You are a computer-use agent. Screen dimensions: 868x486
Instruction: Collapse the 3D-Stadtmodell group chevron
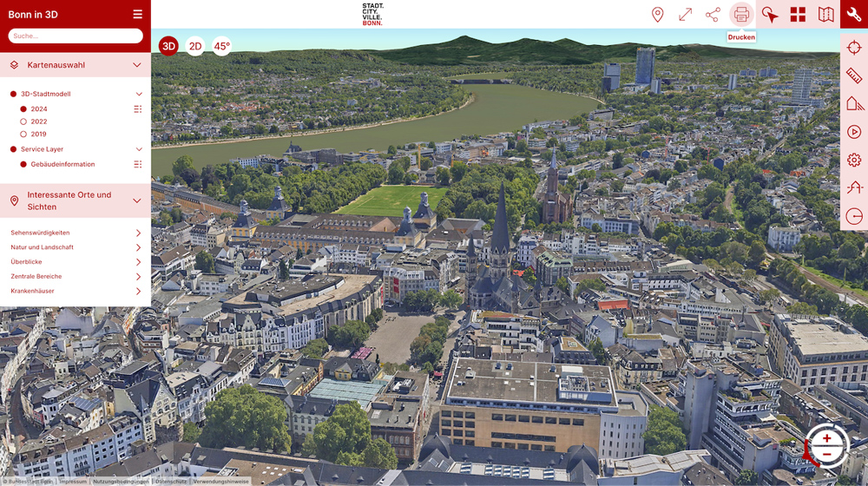[138, 94]
